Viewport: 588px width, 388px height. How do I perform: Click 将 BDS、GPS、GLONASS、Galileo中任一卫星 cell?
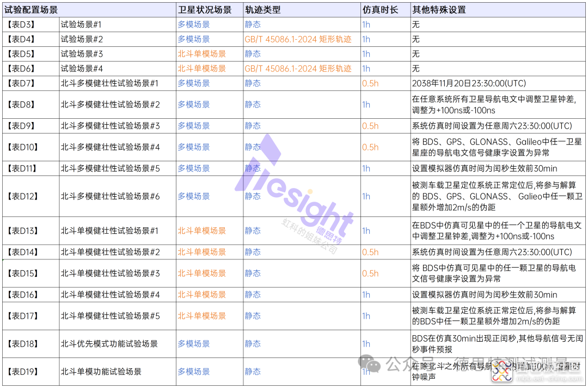497,147
